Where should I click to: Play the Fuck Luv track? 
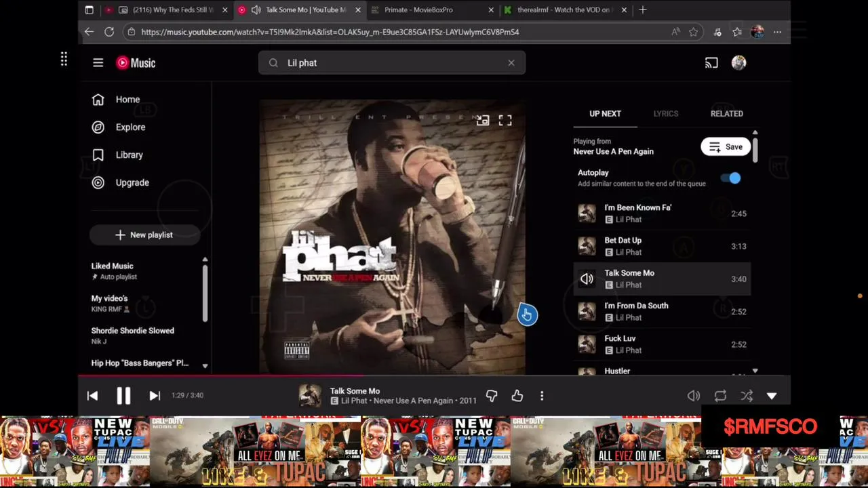662,344
